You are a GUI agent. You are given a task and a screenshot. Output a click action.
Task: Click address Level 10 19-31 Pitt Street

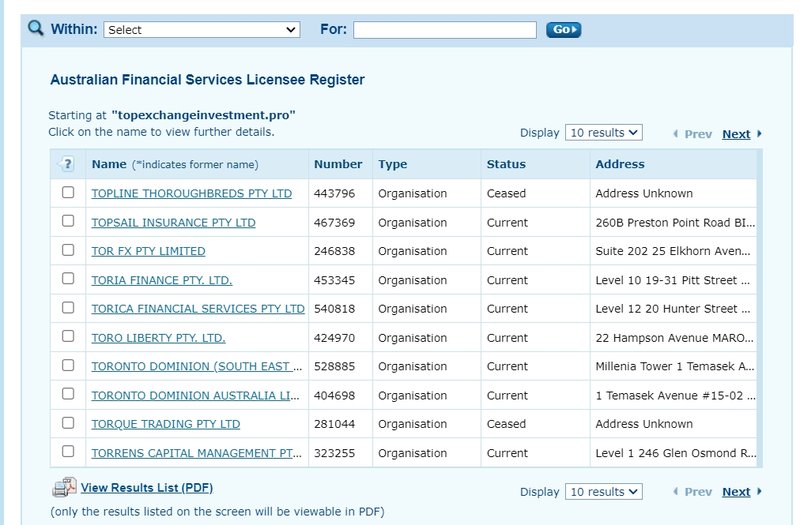pos(672,280)
